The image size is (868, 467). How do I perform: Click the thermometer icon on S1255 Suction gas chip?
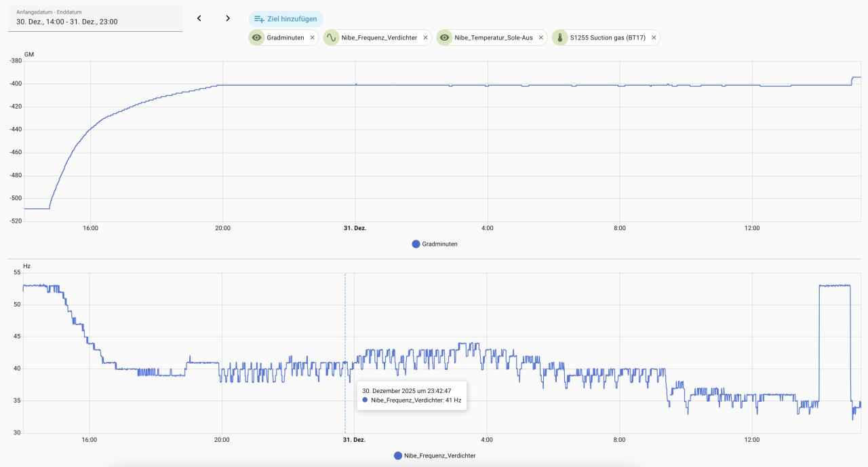coord(560,38)
